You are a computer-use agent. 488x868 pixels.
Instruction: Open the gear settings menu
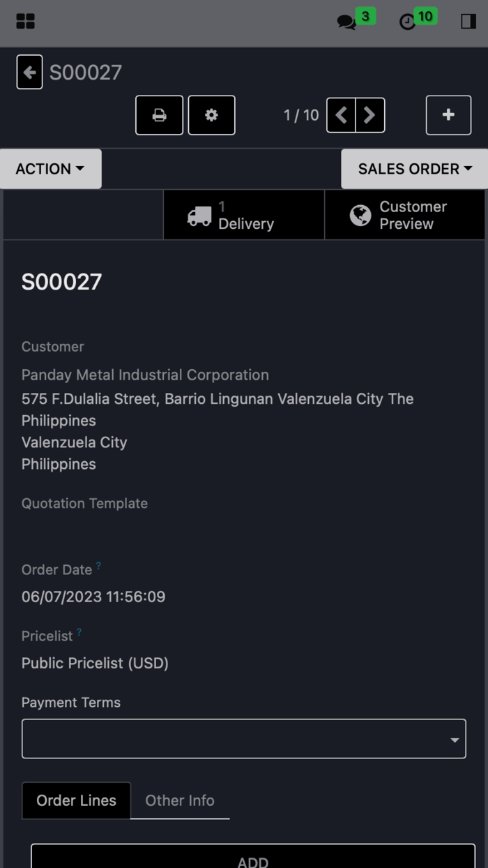pyautogui.click(x=212, y=115)
